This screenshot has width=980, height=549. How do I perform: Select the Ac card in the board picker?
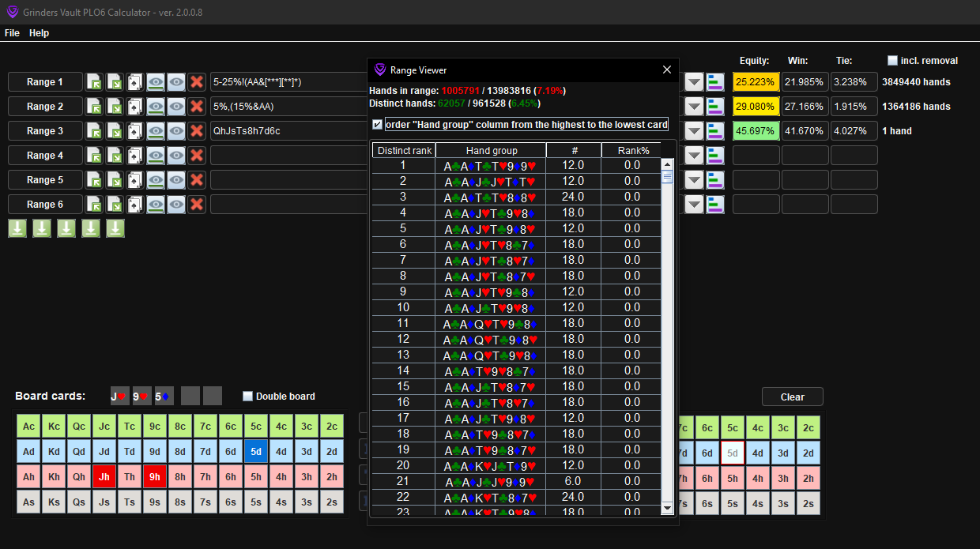(x=28, y=425)
